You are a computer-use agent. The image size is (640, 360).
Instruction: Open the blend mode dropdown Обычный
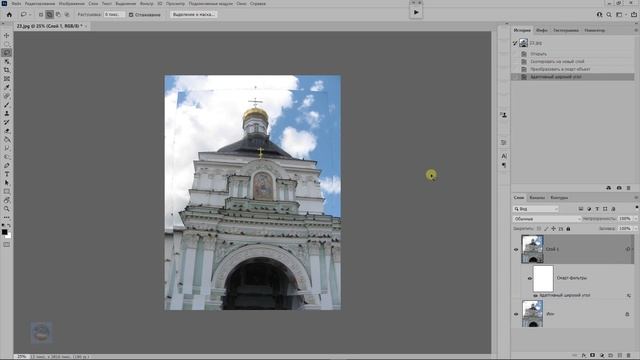tap(547, 219)
